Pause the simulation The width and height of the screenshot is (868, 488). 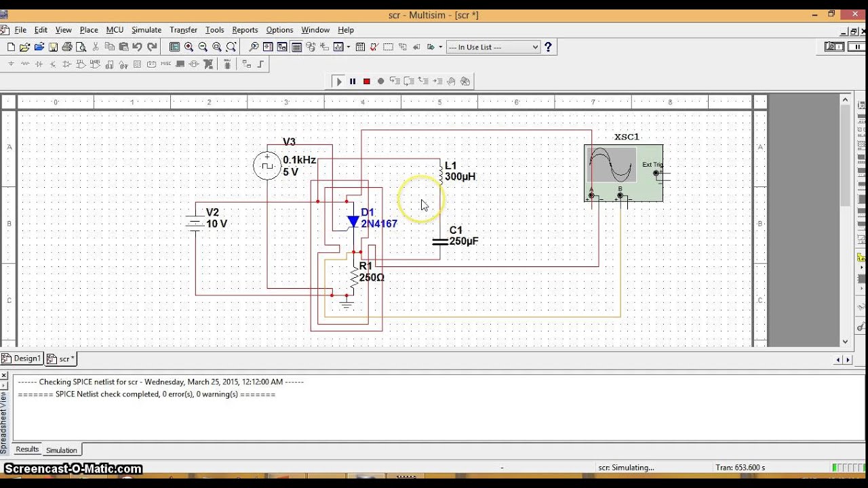tap(353, 81)
